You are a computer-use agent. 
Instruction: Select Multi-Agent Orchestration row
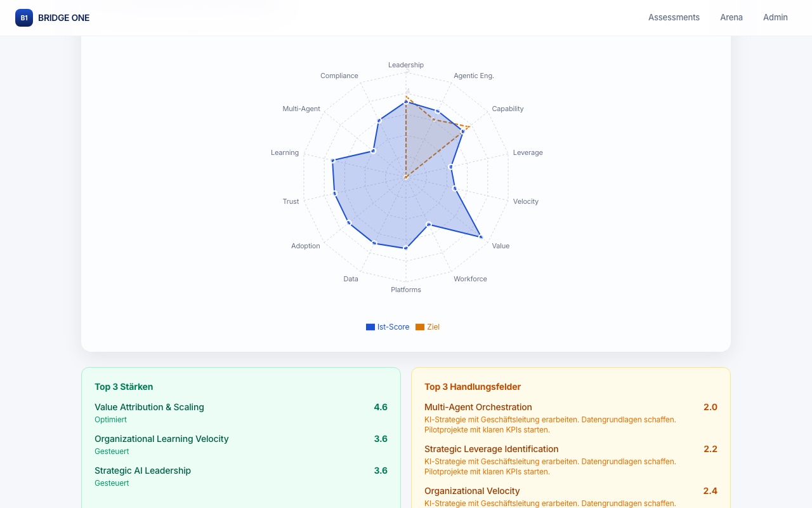coord(571,418)
